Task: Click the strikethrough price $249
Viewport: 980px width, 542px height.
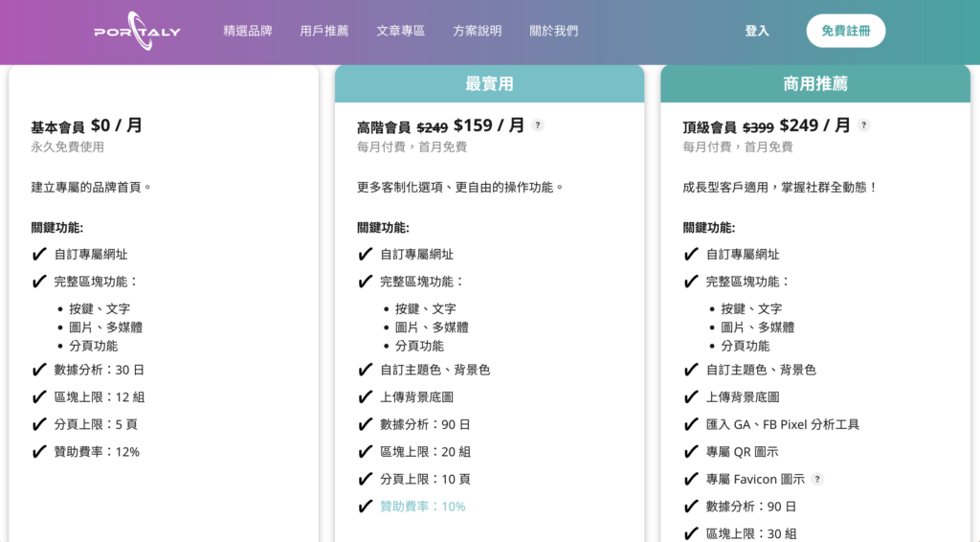Action: (x=433, y=127)
